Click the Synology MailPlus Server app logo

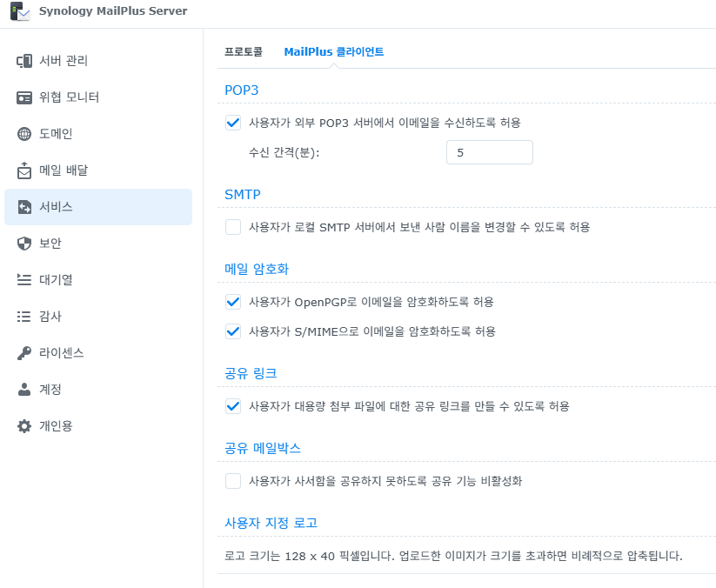pos(20,11)
